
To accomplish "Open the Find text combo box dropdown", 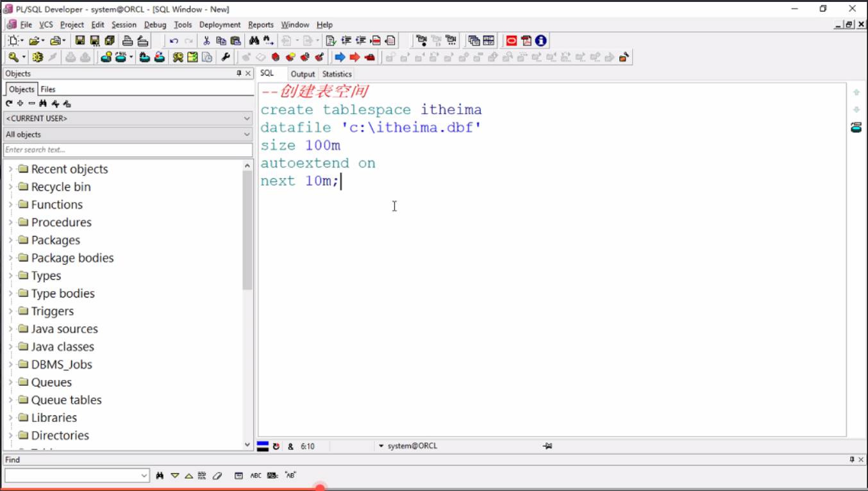I will click(144, 476).
